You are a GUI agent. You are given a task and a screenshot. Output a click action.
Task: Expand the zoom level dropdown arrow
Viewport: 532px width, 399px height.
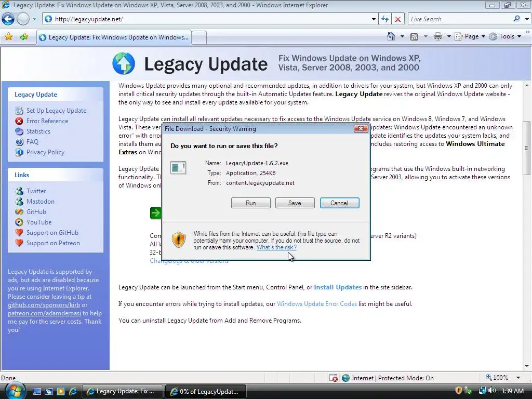point(518,378)
